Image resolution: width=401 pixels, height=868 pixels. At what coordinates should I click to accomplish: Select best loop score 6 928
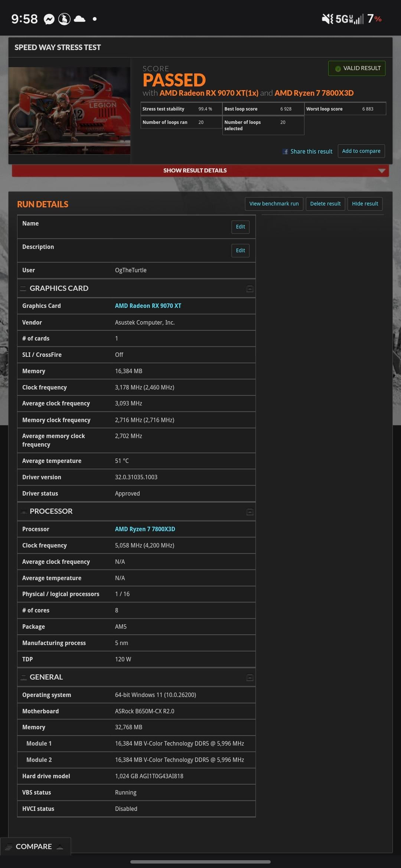(x=286, y=109)
